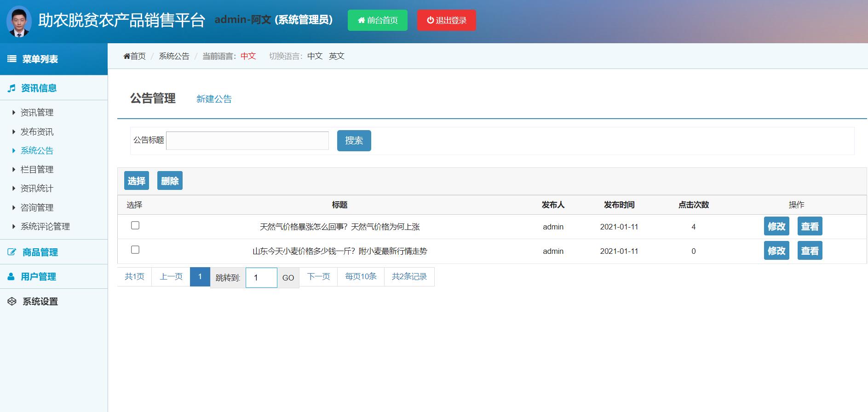Click the arrow beside 资讯管理
868x412 pixels.
click(14, 113)
